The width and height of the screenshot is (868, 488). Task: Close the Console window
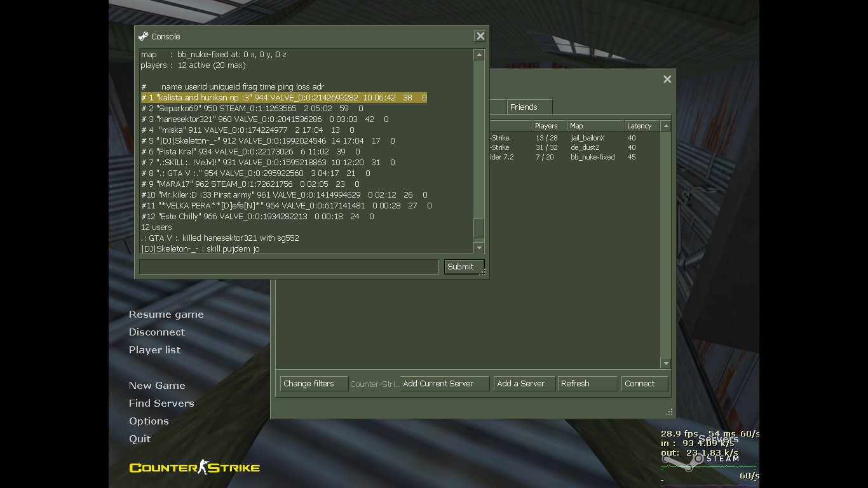pyautogui.click(x=480, y=36)
